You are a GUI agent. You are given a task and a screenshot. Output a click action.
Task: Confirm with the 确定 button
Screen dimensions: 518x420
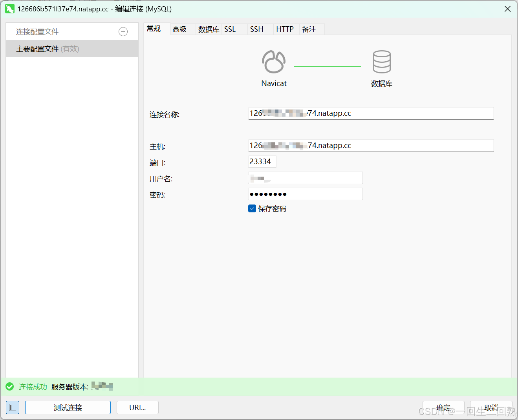click(x=443, y=407)
